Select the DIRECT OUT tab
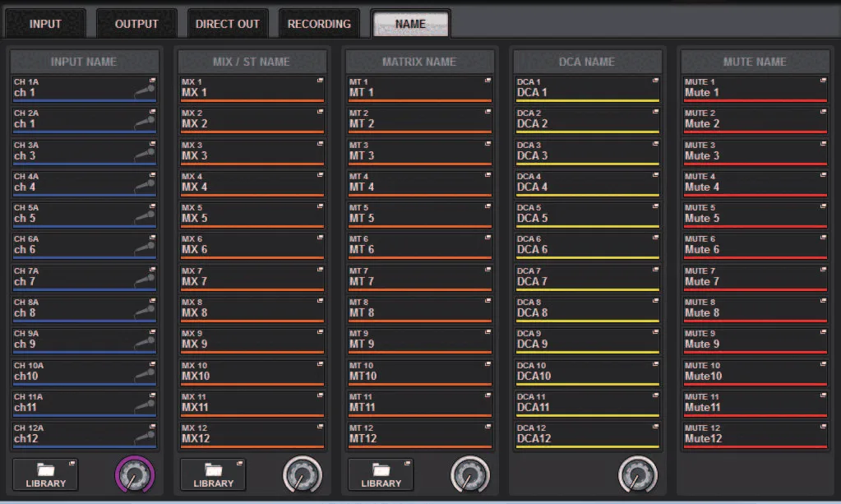Viewport: 841px width, 504px height. coord(228,24)
